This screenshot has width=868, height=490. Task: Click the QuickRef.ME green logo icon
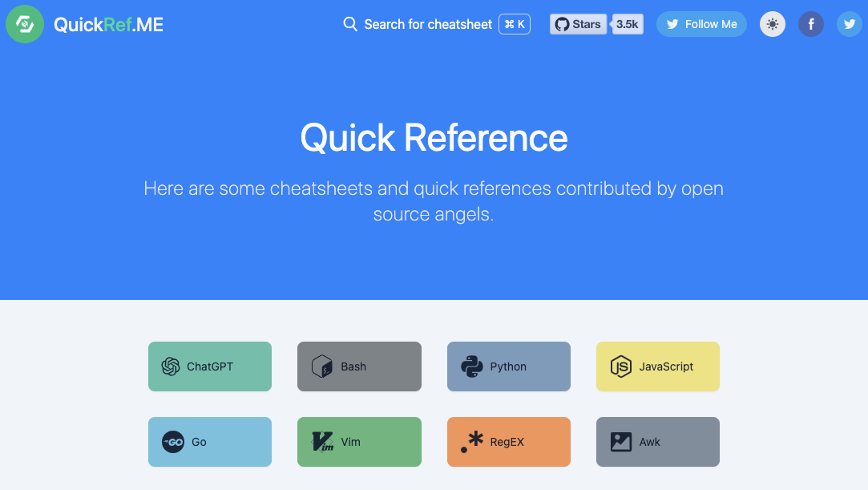25,24
